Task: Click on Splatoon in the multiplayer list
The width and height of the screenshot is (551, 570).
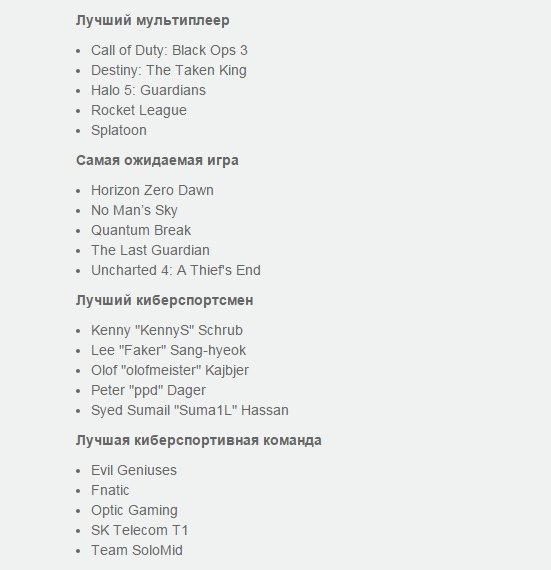Action: coord(119,131)
